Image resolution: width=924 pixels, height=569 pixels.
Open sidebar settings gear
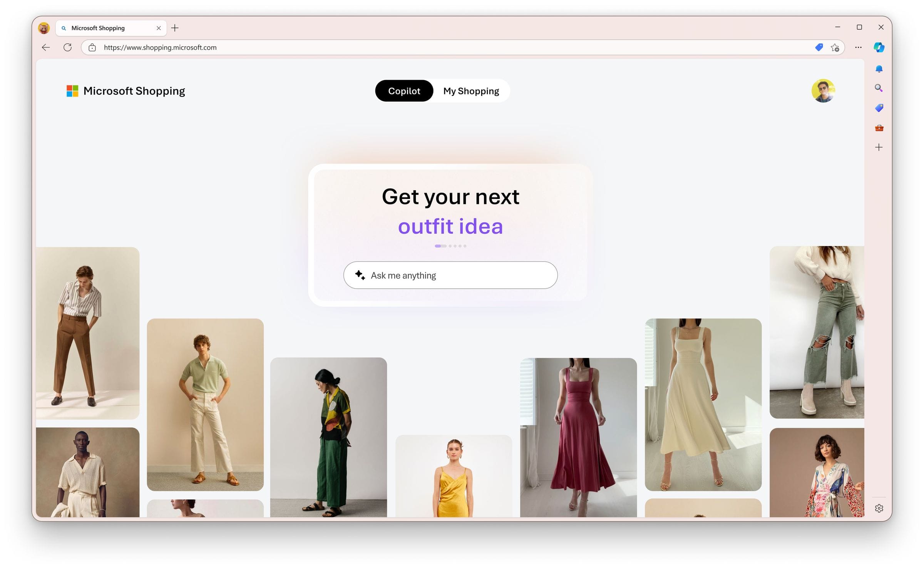click(x=879, y=508)
